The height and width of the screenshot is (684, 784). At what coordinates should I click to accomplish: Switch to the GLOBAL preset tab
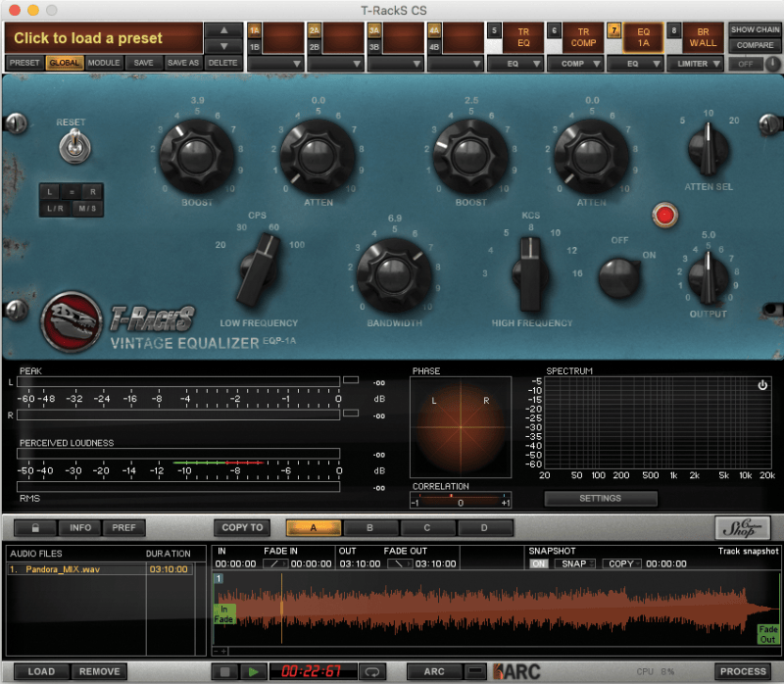click(x=65, y=63)
